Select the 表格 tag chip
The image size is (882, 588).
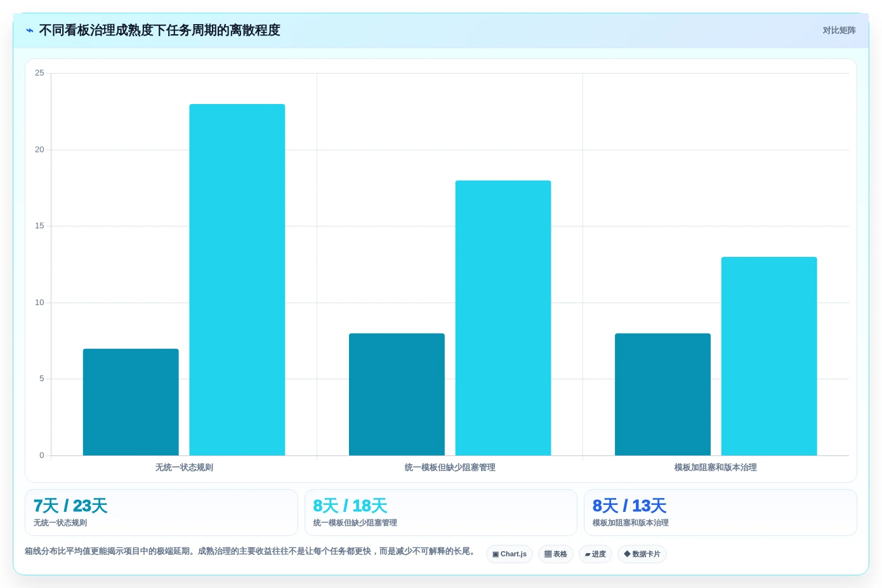pos(556,554)
